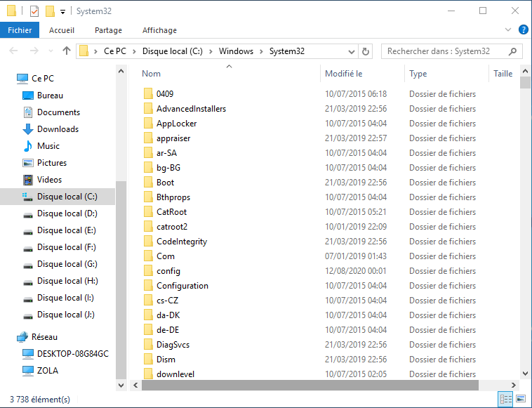This screenshot has width=532, height=408.
Task: Refresh the System32 folder view
Action: click(x=366, y=51)
